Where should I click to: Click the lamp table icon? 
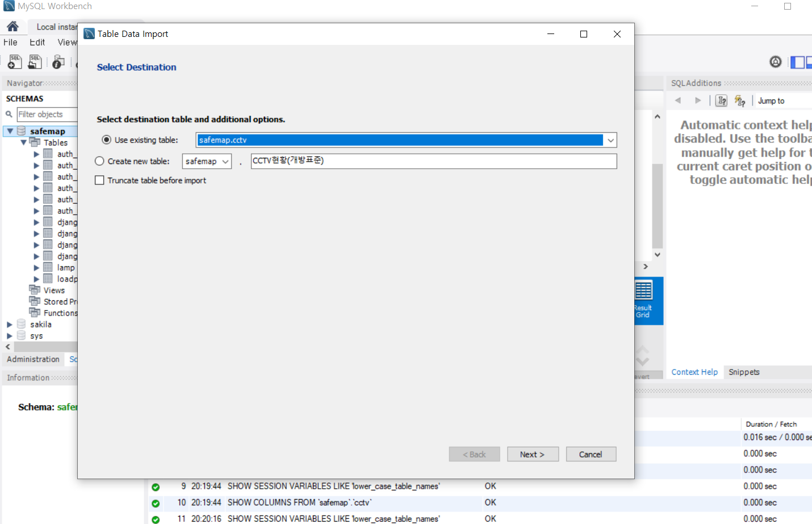pos(48,267)
